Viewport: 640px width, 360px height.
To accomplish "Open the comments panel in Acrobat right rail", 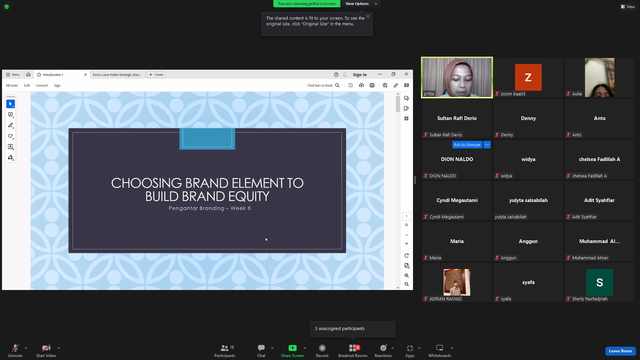I will (x=406, y=98).
